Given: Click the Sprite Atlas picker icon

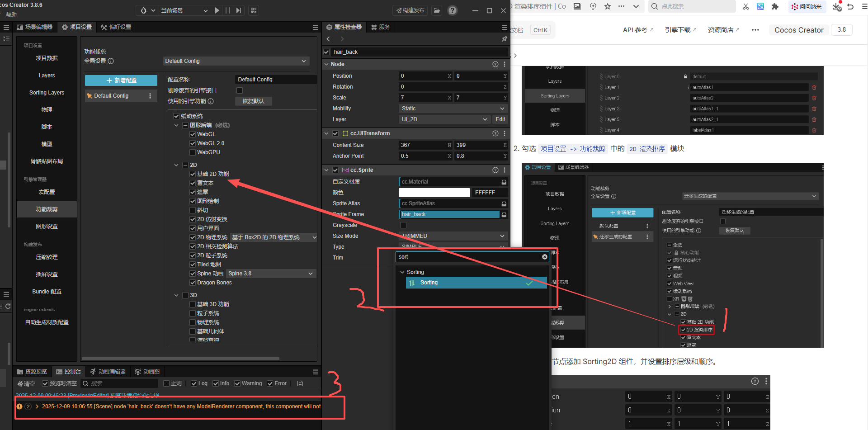Looking at the screenshot, I should click(x=504, y=203).
